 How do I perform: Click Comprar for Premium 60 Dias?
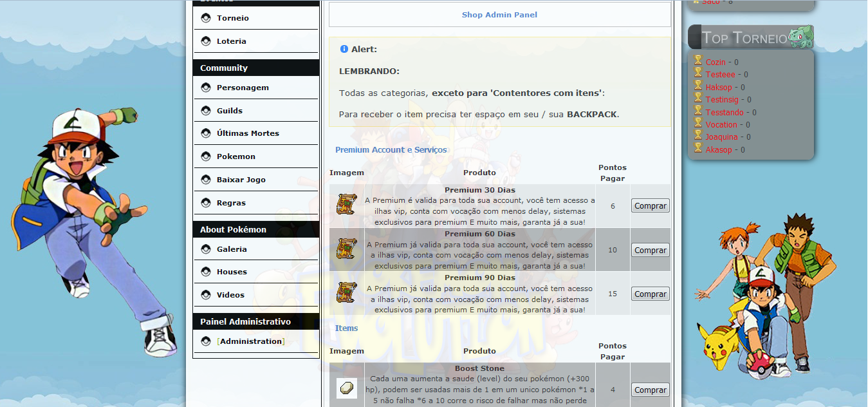[651, 250]
